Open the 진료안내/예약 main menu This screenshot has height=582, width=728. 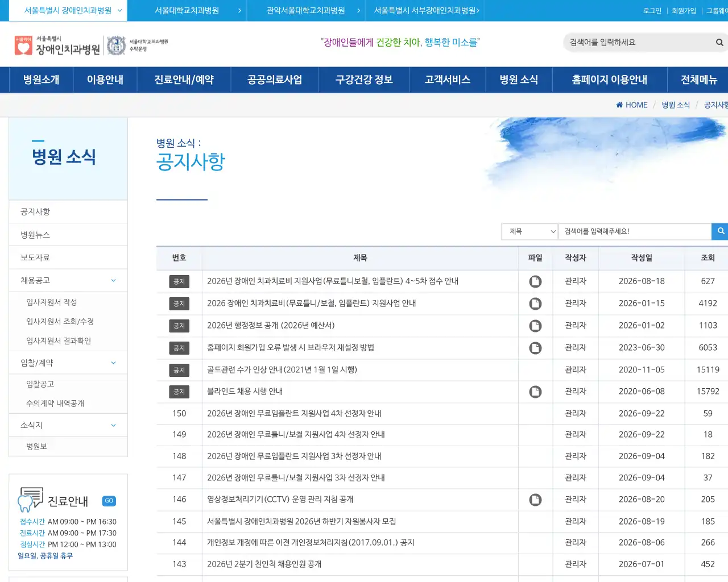(x=184, y=80)
